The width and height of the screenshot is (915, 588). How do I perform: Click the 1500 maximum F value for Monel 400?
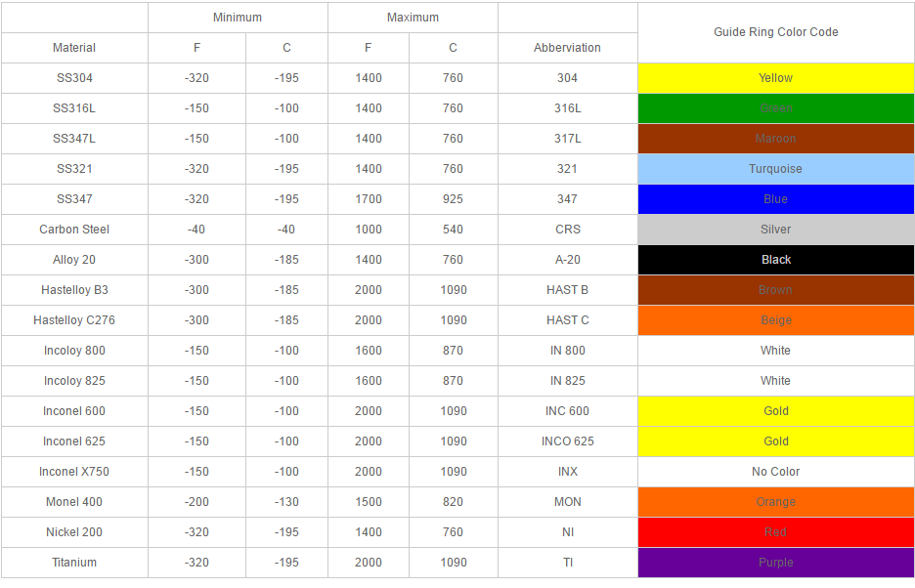(x=369, y=502)
